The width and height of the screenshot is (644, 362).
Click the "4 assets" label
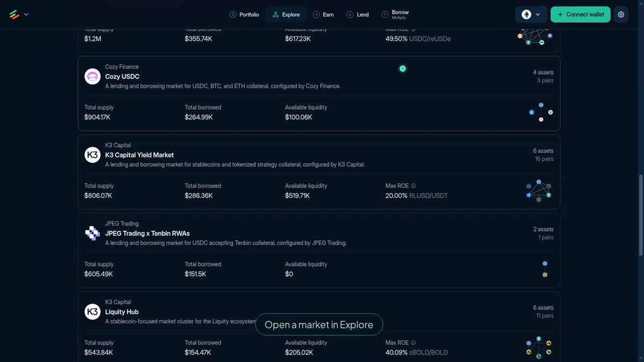543,72
